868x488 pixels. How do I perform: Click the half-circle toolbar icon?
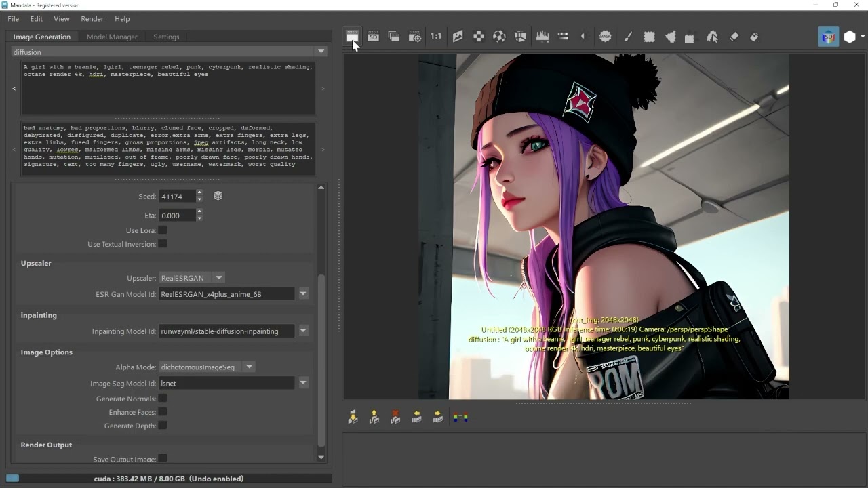pos(583,37)
